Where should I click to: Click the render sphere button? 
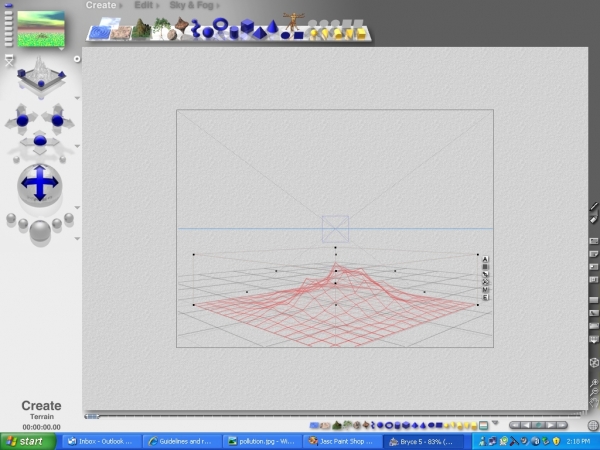[40, 231]
